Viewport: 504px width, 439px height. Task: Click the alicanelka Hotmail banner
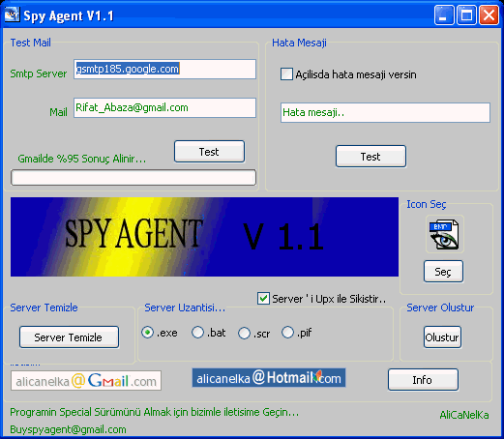coord(269,378)
